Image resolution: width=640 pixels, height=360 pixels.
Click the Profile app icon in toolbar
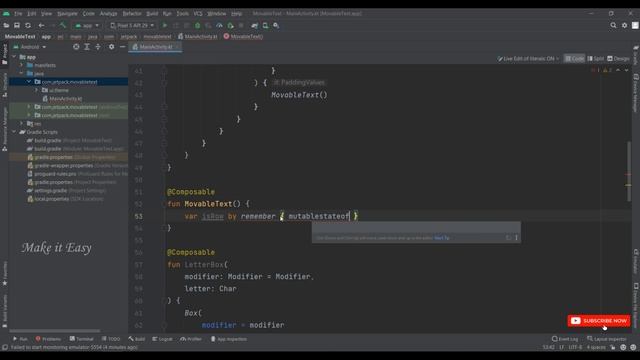219,25
